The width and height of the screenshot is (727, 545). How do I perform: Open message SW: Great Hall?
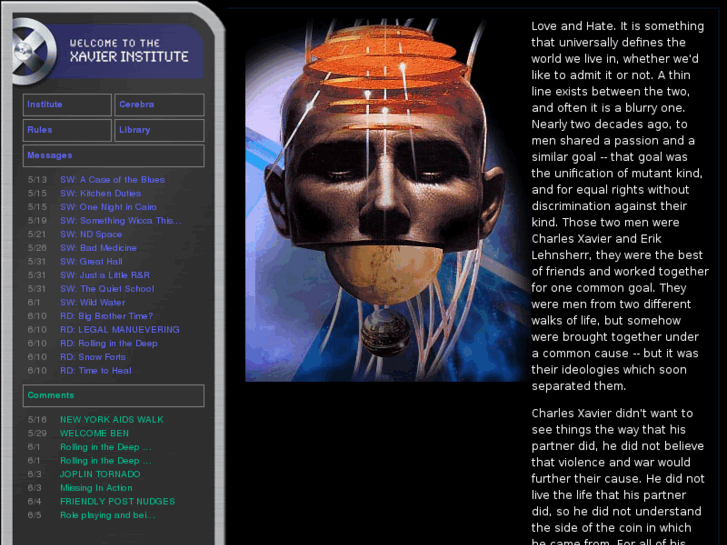pos(91,262)
